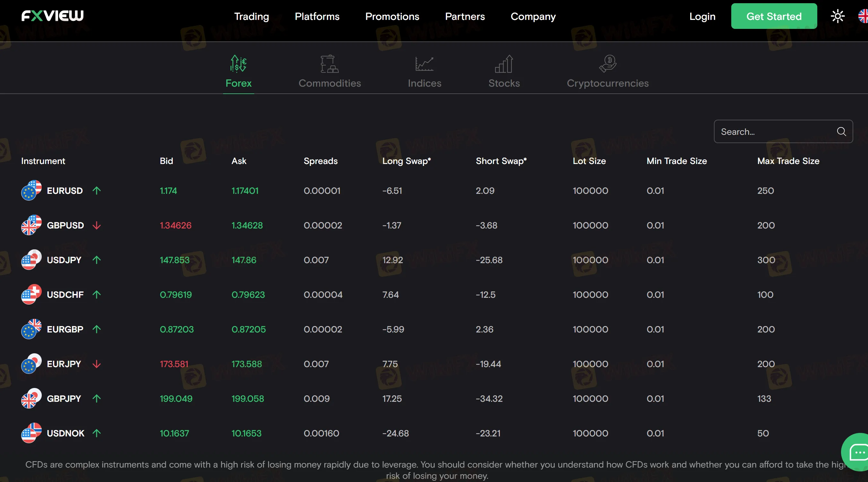Click the Short Swap* column header
Screen dimensions: 868x482
click(501, 161)
